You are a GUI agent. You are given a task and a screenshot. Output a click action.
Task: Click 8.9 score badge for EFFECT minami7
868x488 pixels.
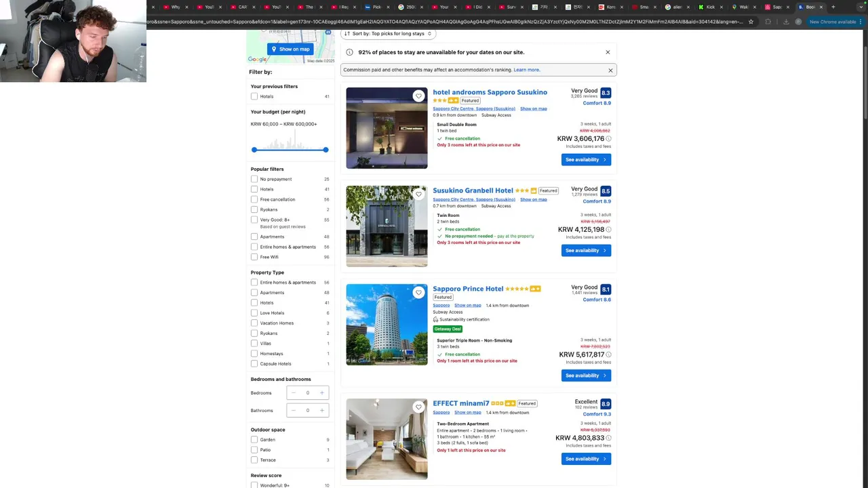(606, 404)
